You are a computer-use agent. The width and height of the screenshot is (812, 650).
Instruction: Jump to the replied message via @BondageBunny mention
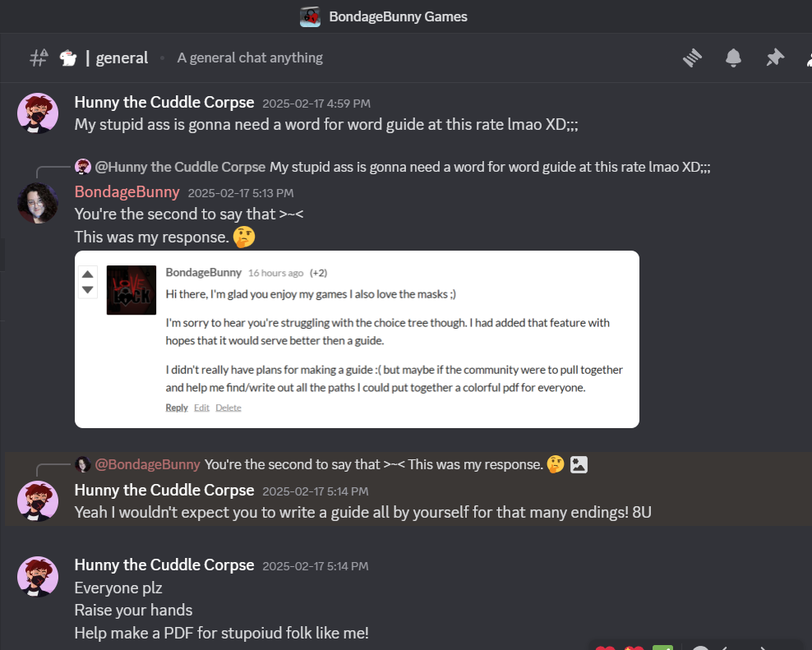pos(147,464)
